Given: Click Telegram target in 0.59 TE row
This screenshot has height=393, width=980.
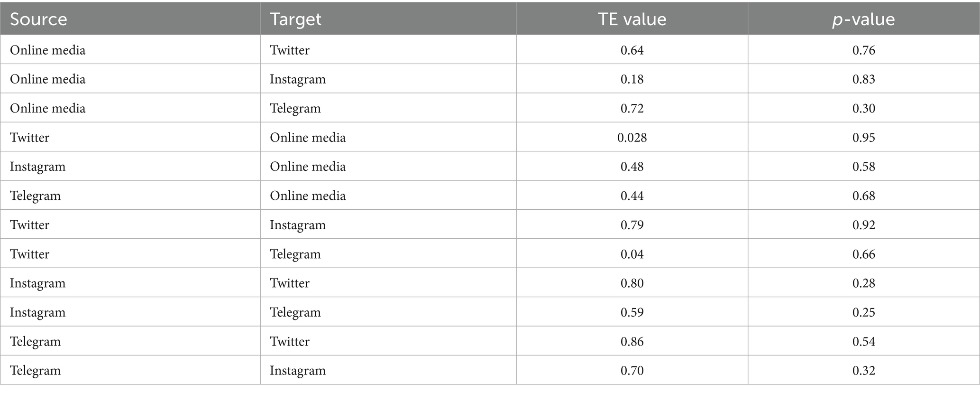Looking at the screenshot, I should (x=295, y=312).
